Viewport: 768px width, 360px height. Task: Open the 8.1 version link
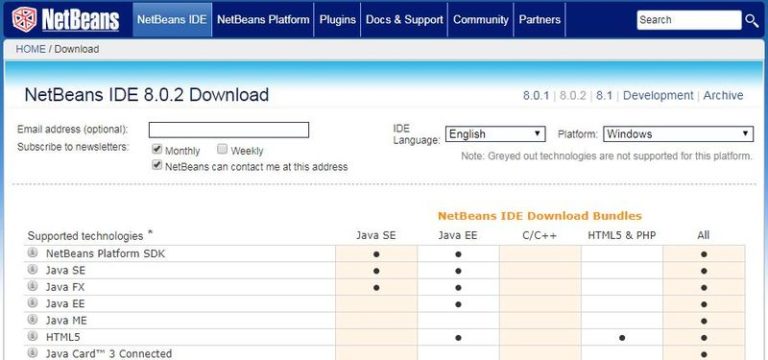pyautogui.click(x=604, y=96)
